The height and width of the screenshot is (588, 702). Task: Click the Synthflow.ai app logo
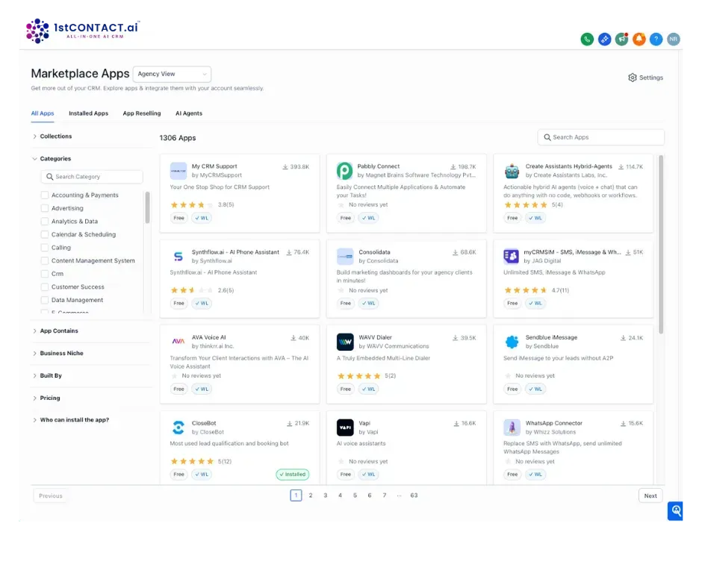pyautogui.click(x=178, y=257)
